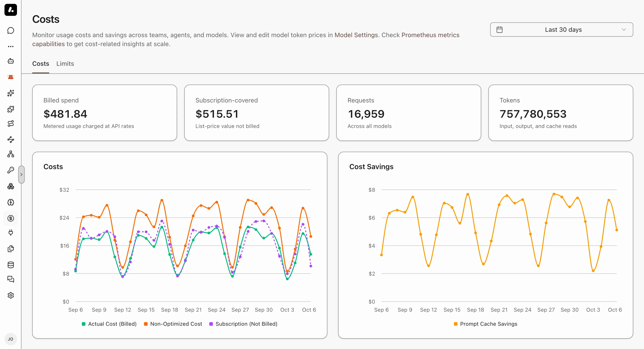Viewport: 644px width, 349px height.
Task: Click the Subscription-covered $515.51 card
Action: coord(256,113)
